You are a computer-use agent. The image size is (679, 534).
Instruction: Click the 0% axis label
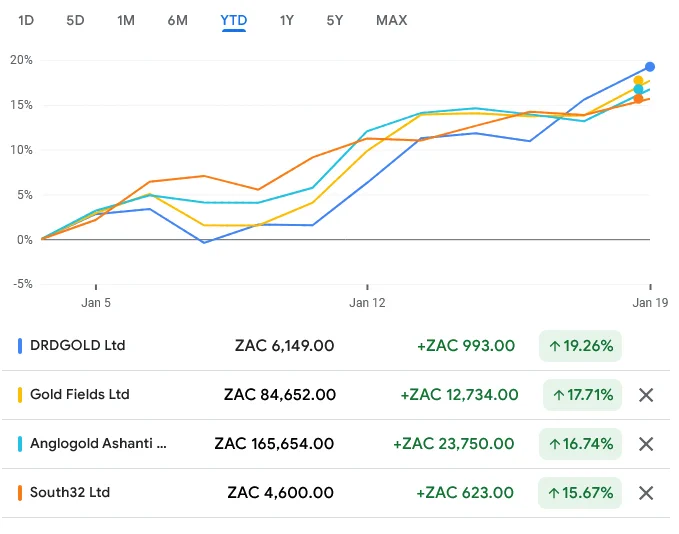pyautogui.click(x=25, y=239)
